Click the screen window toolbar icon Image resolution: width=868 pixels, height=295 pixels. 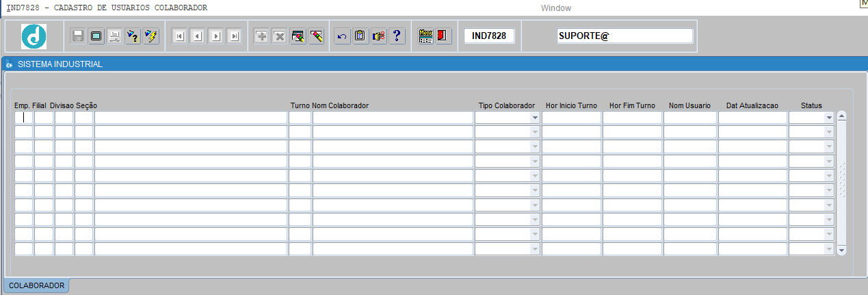pos(96,36)
